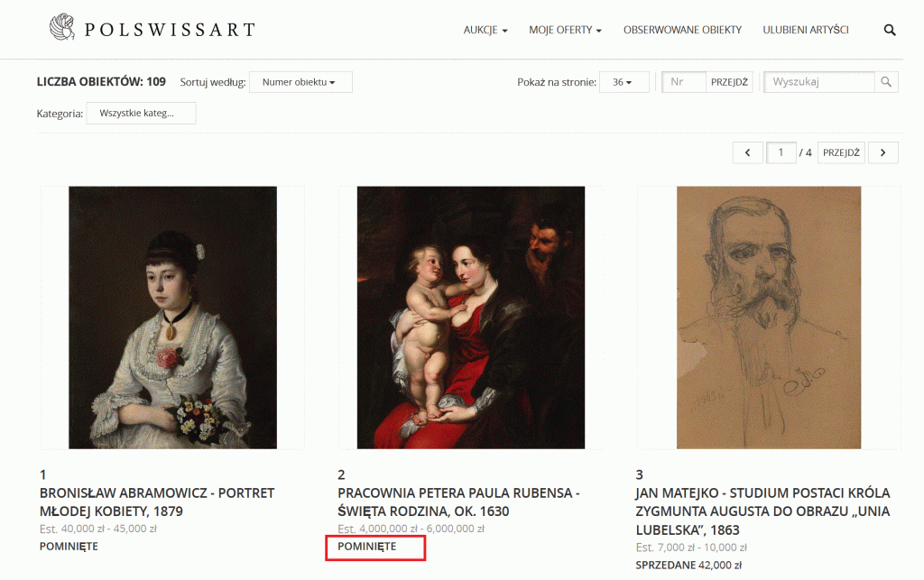
Task: Open the Portret Młodej Kobiety painting thumbnail
Action: (172, 318)
